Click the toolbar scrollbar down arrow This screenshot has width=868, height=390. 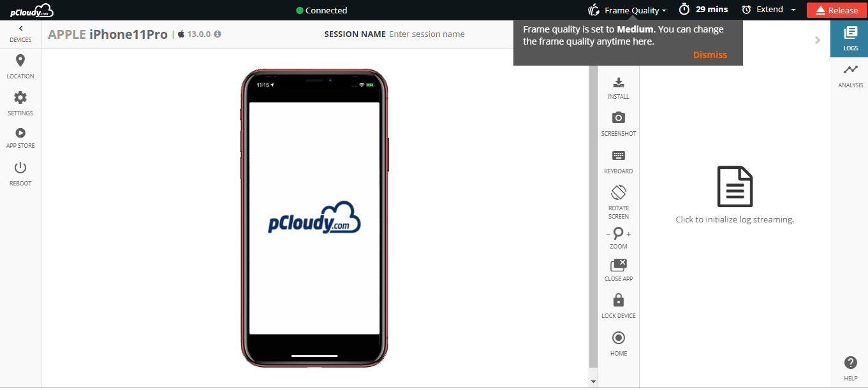point(593,381)
